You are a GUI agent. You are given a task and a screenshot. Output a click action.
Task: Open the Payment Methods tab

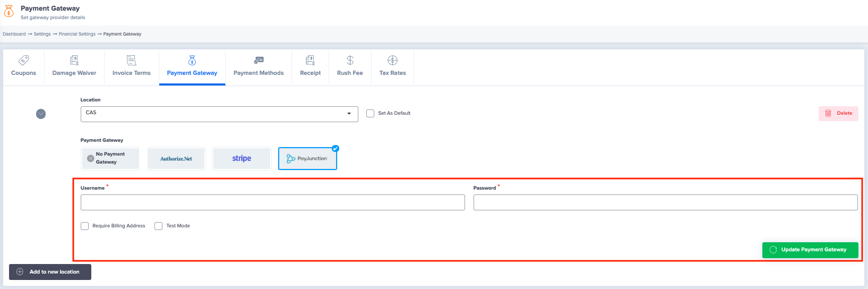tap(259, 67)
